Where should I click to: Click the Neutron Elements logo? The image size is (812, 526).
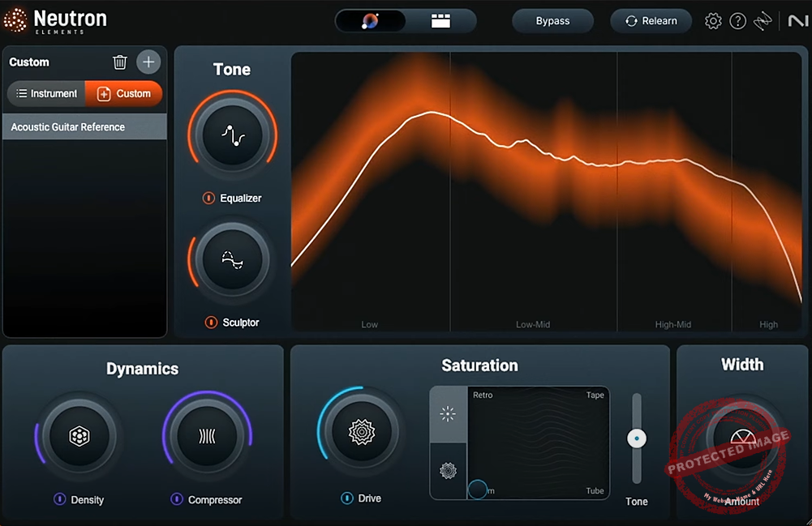point(55,21)
